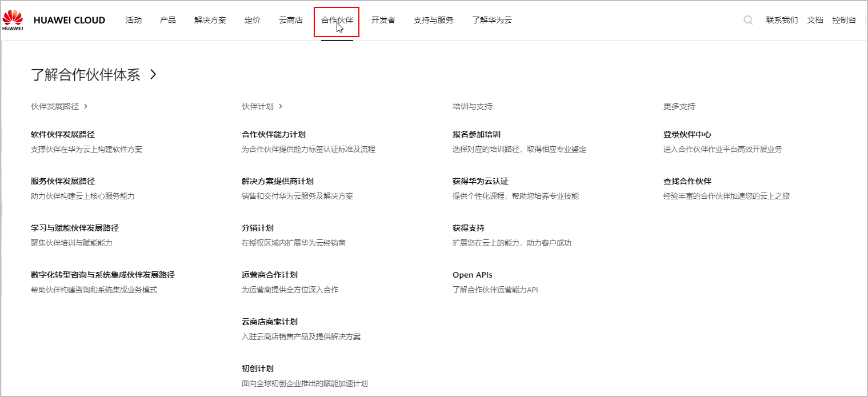This screenshot has width=868, height=397.
Task: Open Open APIs link
Action: click(473, 275)
